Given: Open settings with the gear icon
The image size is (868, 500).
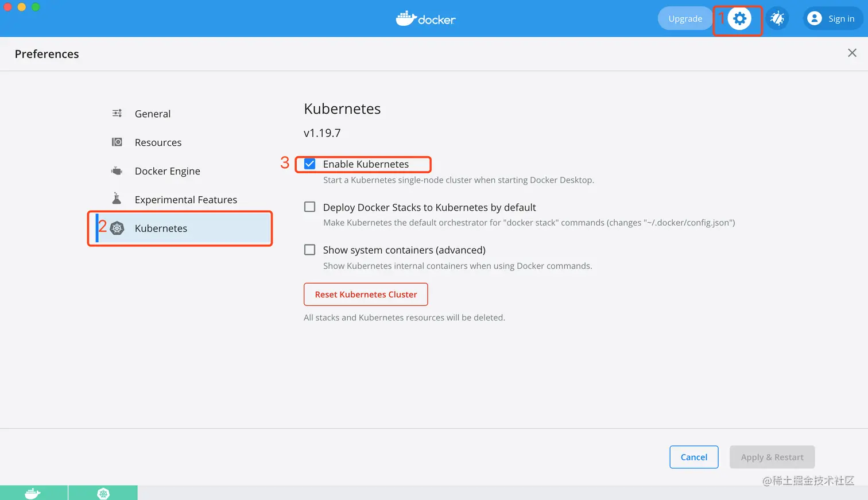Looking at the screenshot, I should [x=739, y=19].
